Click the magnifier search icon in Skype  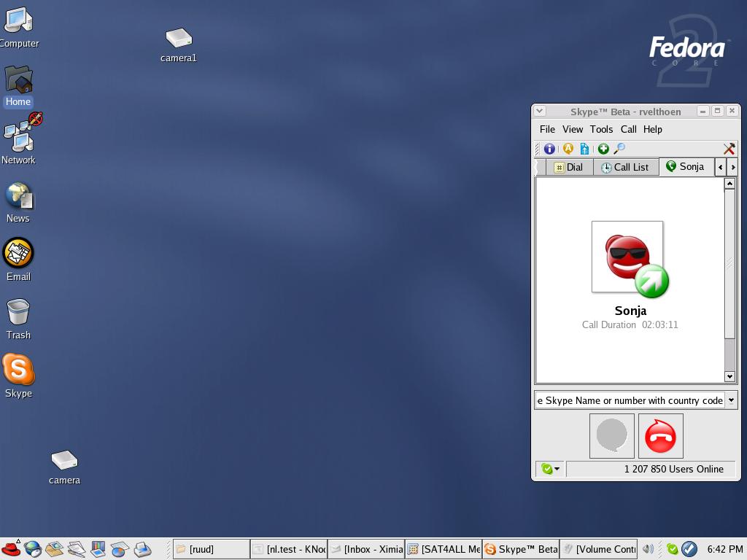(x=619, y=149)
